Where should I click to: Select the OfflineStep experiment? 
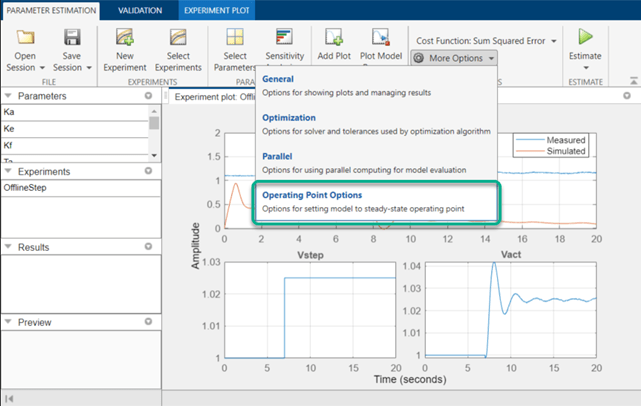(81, 188)
